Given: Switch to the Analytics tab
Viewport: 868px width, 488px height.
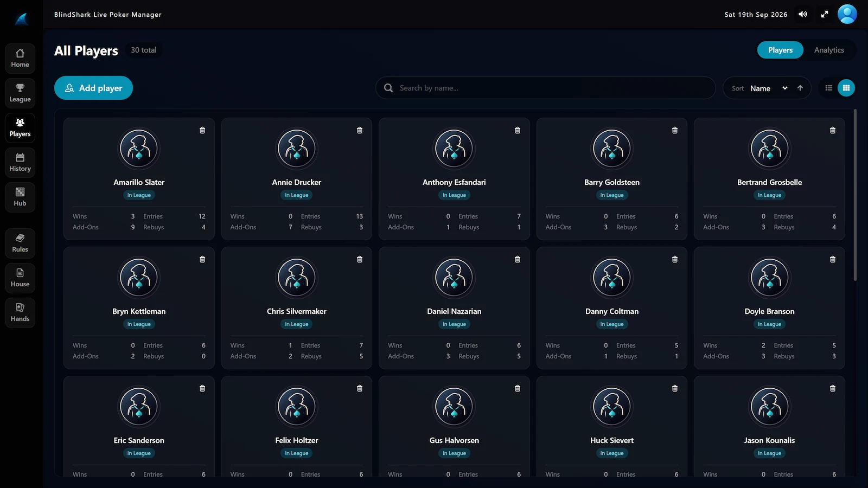Looking at the screenshot, I should point(829,50).
